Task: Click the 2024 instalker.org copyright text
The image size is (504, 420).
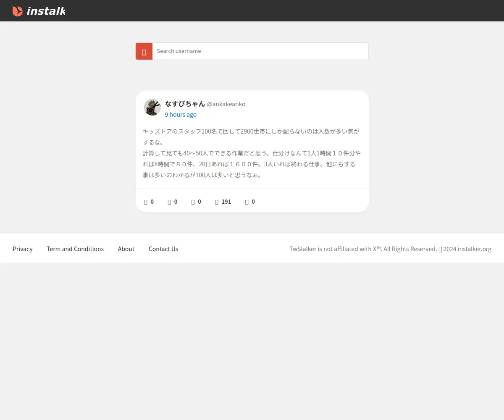Action: [467, 249]
